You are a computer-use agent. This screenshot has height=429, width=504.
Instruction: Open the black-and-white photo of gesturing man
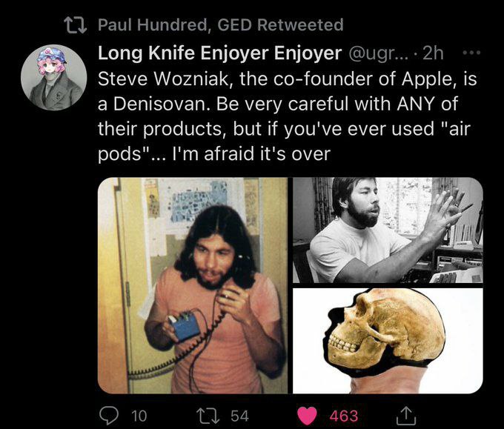388,230
